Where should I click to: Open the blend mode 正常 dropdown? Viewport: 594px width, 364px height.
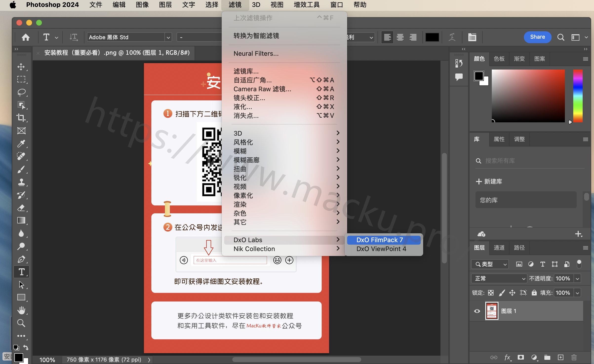pos(499,278)
